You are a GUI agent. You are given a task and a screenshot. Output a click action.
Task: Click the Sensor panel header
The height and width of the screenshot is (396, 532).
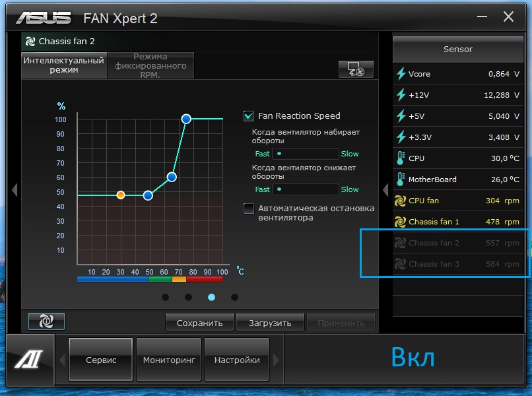[x=457, y=49]
